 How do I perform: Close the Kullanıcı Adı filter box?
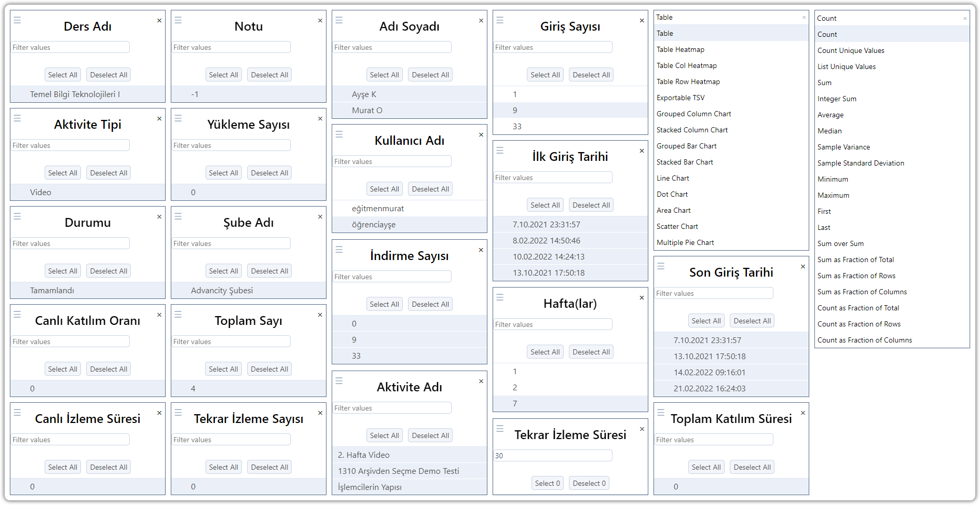click(x=481, y=135)
